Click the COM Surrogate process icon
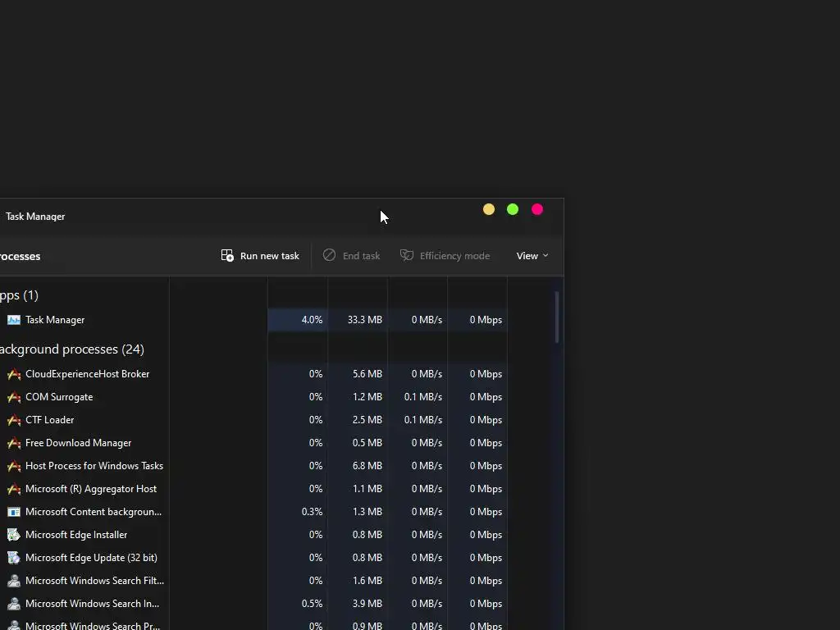Screen dimensions: 840x630 (14, 397)
